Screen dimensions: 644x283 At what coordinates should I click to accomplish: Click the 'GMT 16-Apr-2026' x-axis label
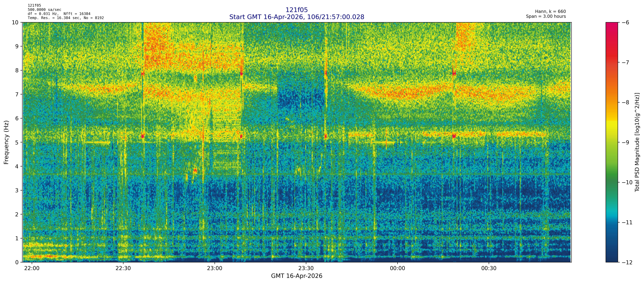(297, 276)
